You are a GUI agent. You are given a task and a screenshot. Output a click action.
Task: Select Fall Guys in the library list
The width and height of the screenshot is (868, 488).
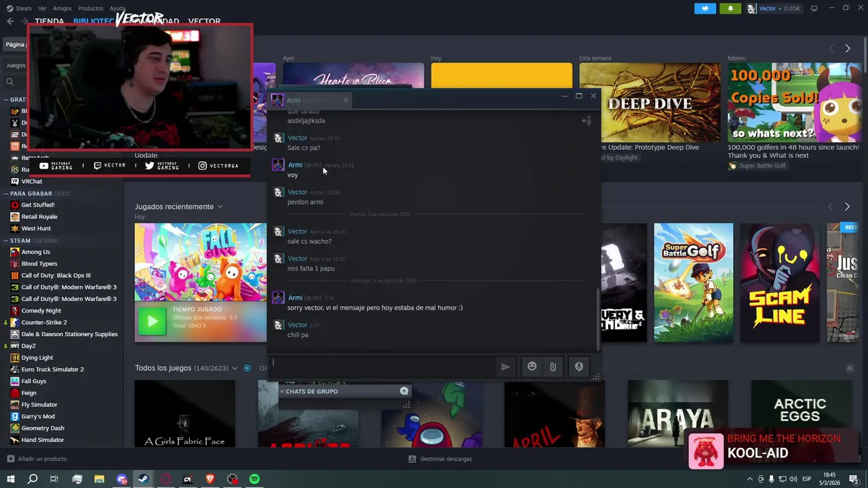(33, 381)
